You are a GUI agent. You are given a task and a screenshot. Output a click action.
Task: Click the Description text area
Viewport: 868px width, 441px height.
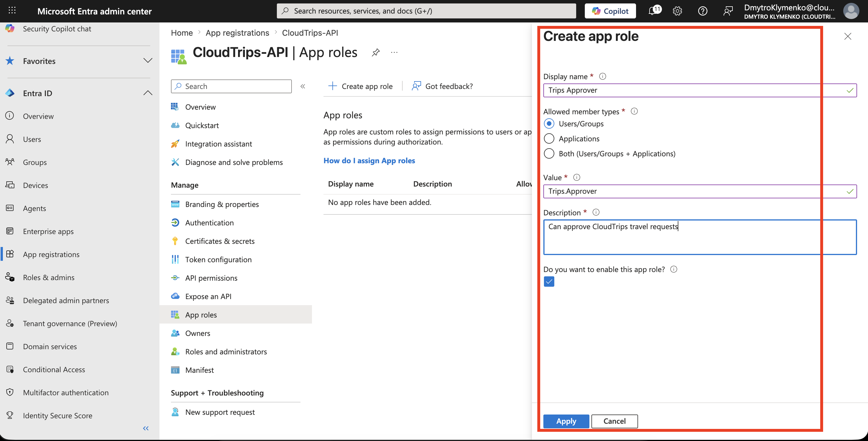pos(700,237)
